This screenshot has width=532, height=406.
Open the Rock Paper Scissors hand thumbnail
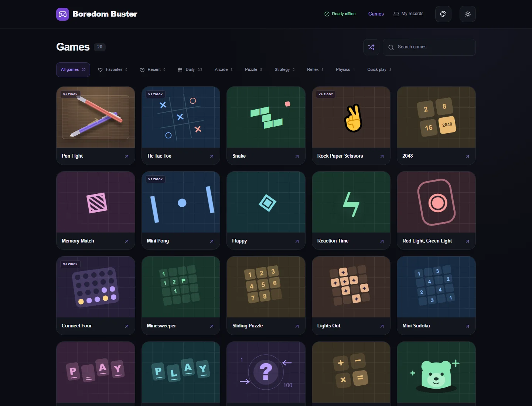pyautogui.click(x=351, y=117)
